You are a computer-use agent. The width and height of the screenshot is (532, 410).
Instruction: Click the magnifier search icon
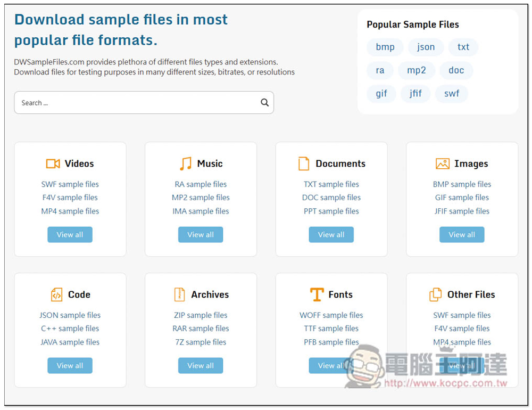point(264,102)
